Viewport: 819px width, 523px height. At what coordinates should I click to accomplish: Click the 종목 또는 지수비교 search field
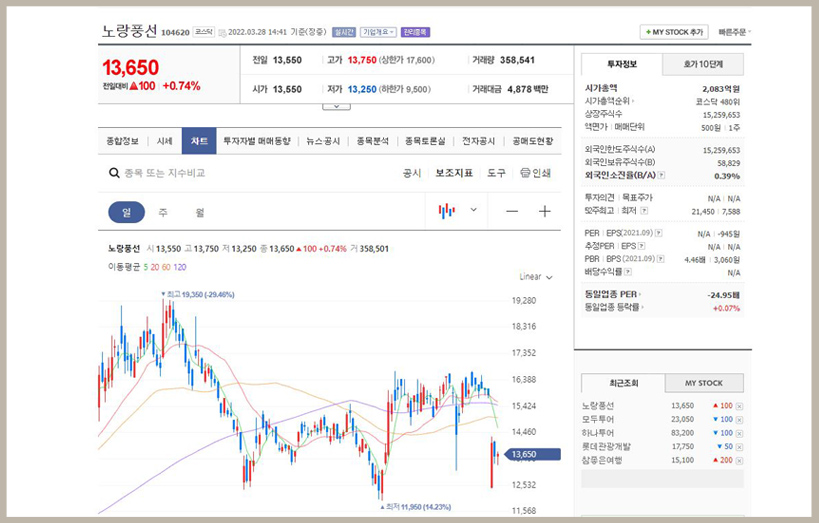pyautogui.click(x=165, y=173)
